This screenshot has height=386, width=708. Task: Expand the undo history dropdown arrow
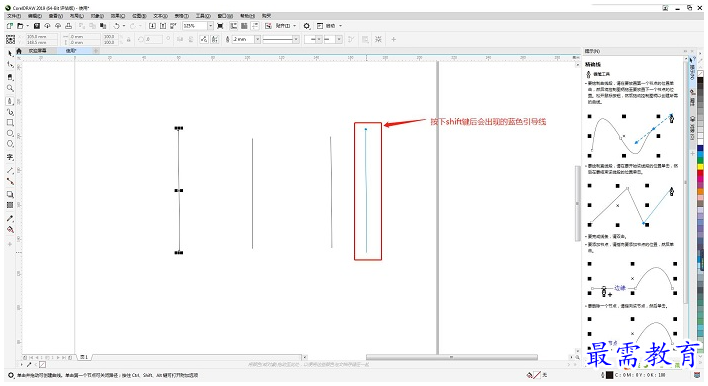pyautogui.click(x=124, y=26)
